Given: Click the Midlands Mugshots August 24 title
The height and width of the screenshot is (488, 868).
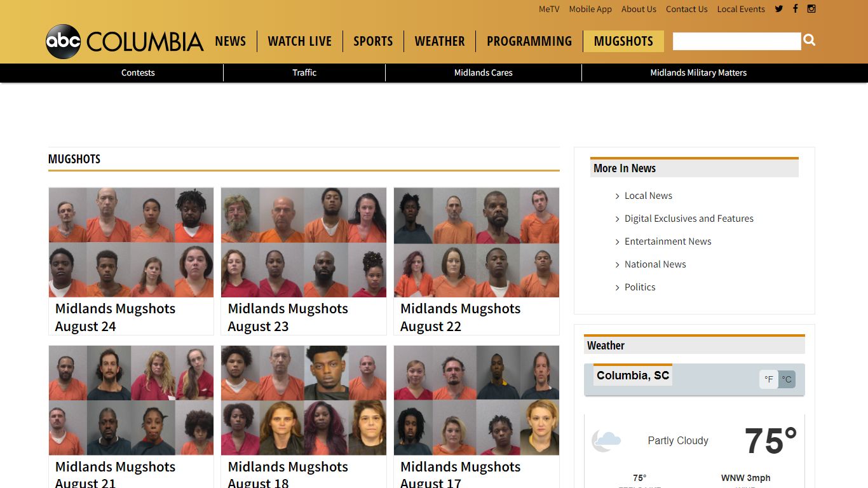Looking at the screenshot, I should pos(115,317).
